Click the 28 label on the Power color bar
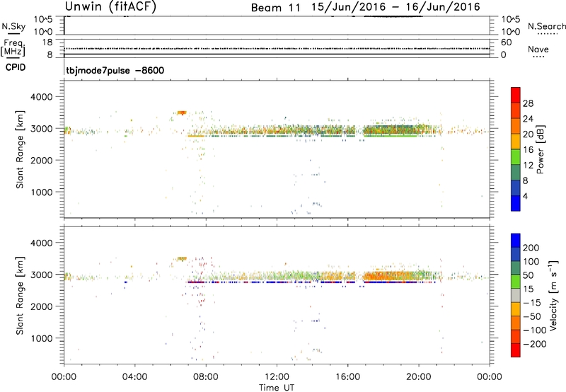Viewport: 566px width, 392px height. [528, 103]
